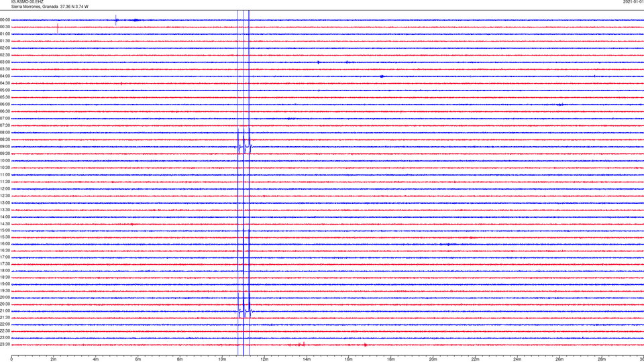Select the 07:30 trace time label
Image resolution: width=644 pixels, height=362 pixels.
[x=5, y=125]
